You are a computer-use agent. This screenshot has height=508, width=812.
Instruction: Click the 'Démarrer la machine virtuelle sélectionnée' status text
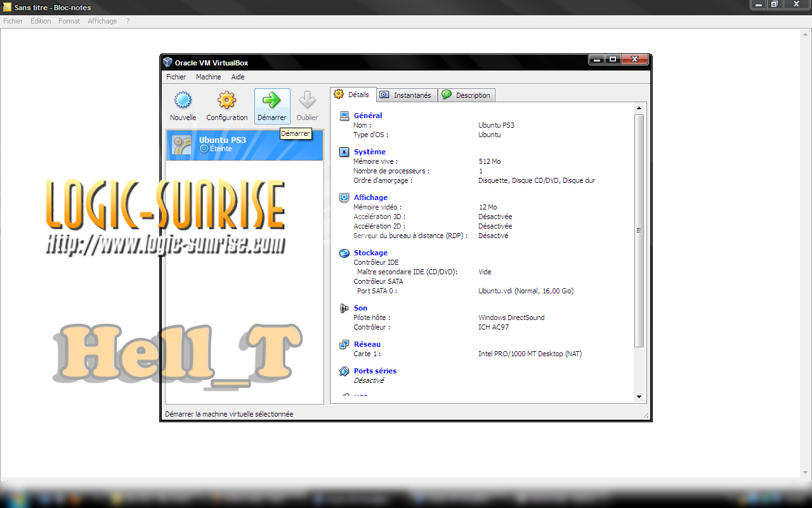(229, 414)
